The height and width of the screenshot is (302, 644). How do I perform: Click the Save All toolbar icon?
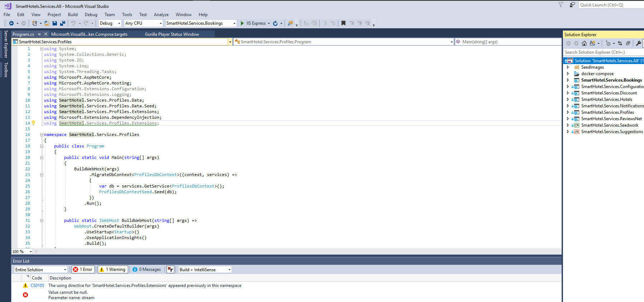pos(63,23)
